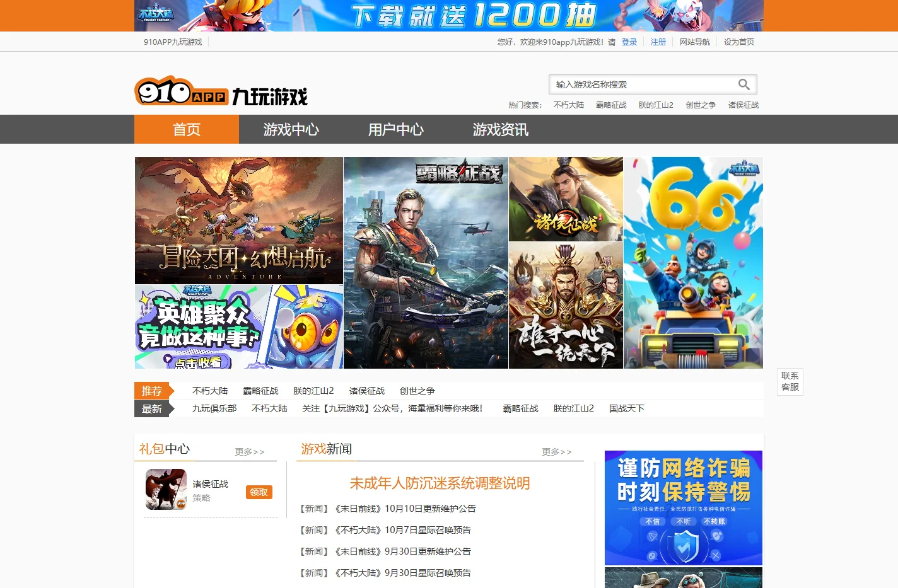The image size is (898, 588).
Task: Open 未成年人防沉迷系统调整说明 headline
Action: tap(440, 483)
